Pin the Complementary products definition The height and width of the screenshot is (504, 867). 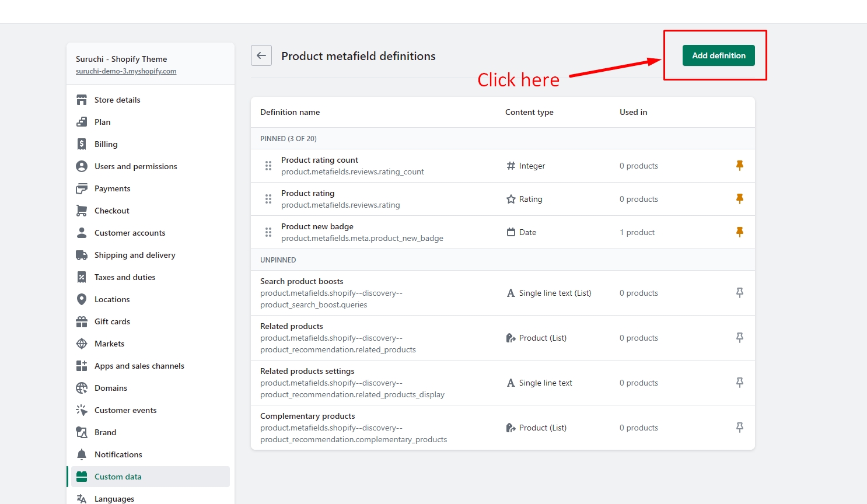tap(739, 428)
